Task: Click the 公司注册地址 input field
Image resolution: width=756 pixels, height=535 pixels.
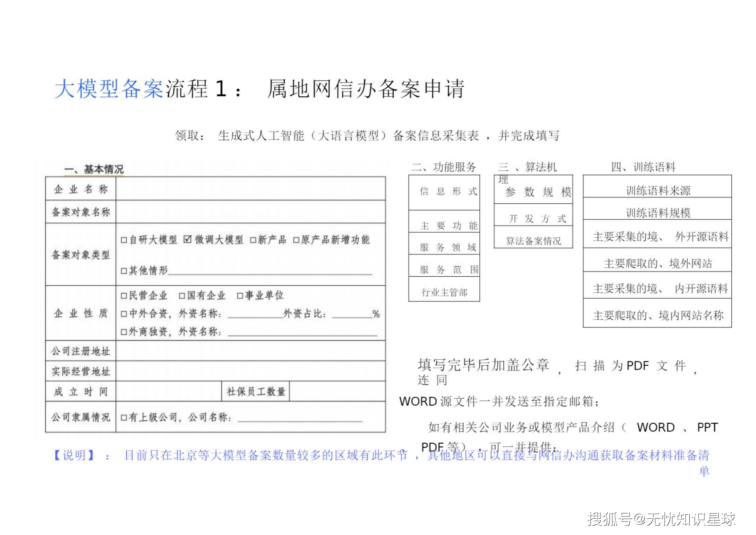Action: coord(250,351)
